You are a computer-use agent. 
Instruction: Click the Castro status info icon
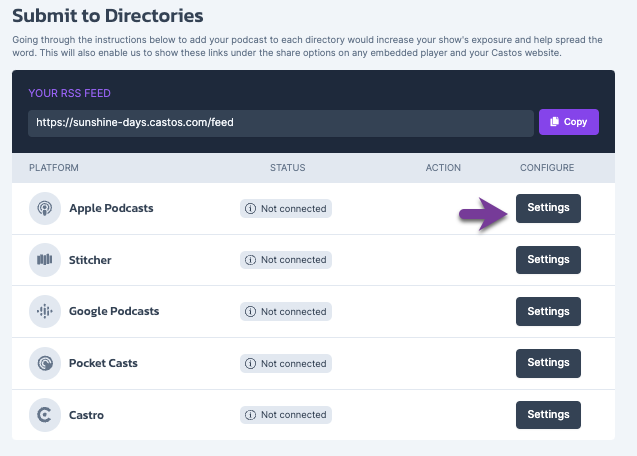click(250, 415)
